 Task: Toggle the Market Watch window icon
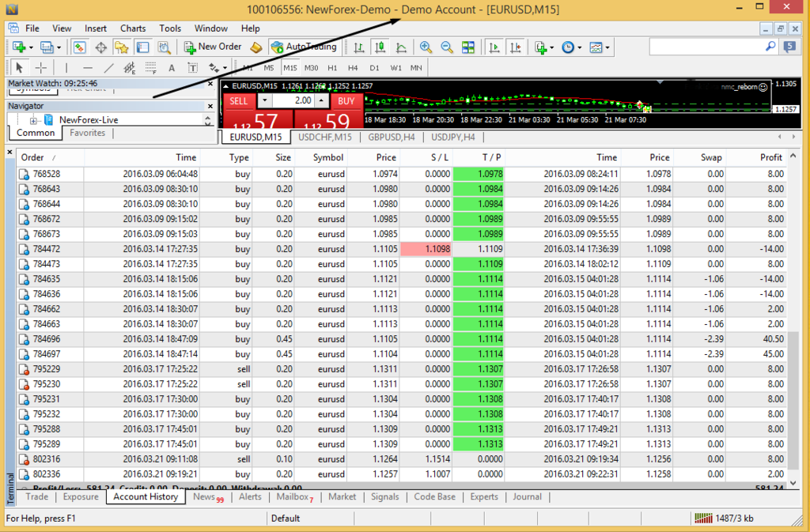tap(80, 47)
